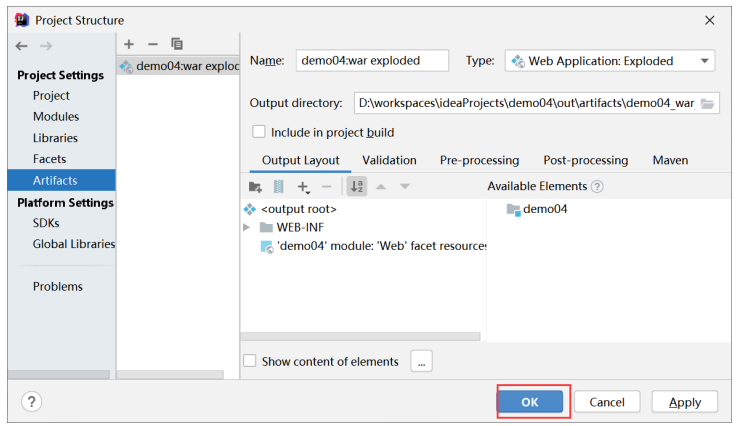Move element down arrow

pos(405,187)
